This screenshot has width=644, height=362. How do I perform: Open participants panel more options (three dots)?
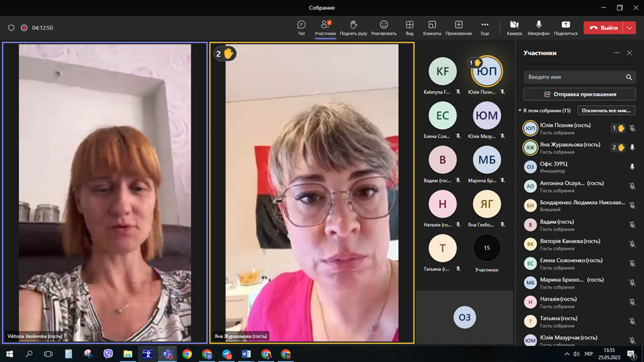[x=616, y=53]
